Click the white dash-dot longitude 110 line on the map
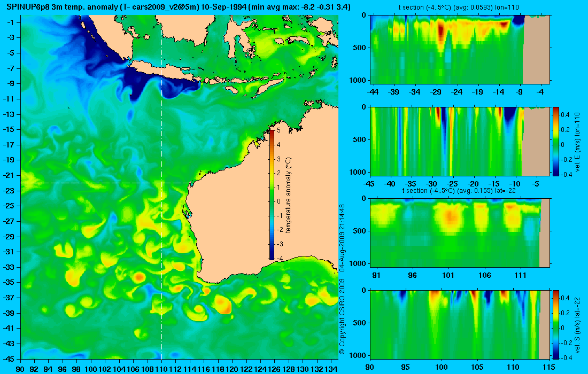The image size is (588, 374). click(x=161, y=187)
